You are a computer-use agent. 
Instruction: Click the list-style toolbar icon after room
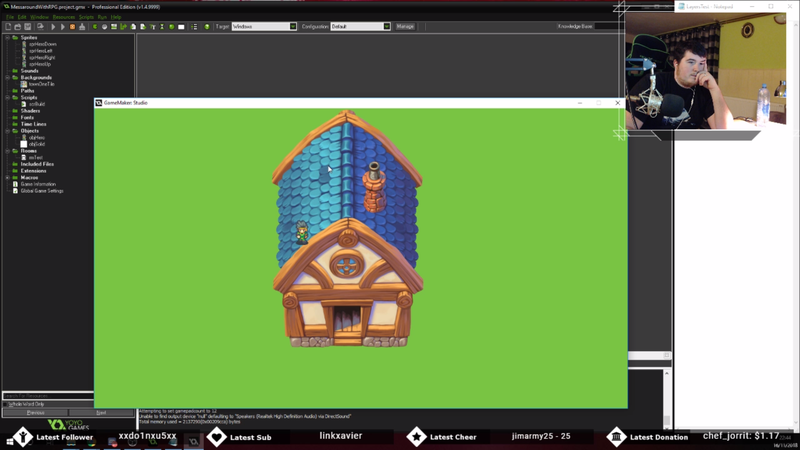pos(194,27)
